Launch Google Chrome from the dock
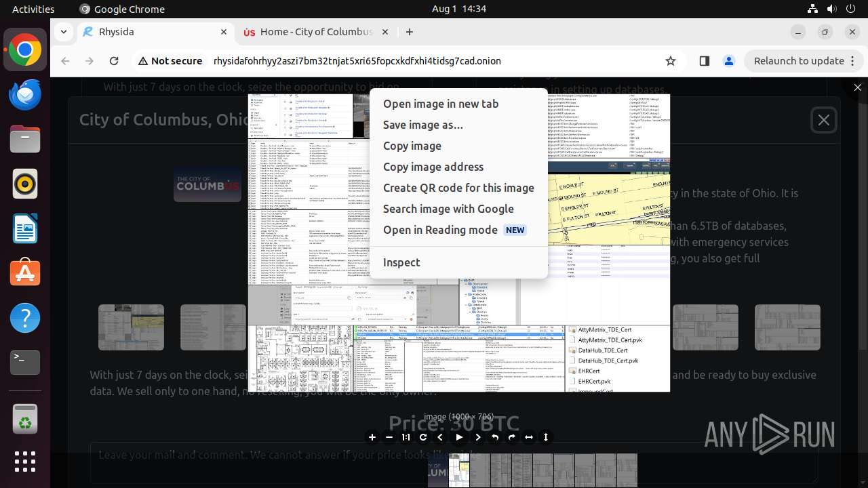The width and height of the screenshot is (868, 488). pos(25,50)
